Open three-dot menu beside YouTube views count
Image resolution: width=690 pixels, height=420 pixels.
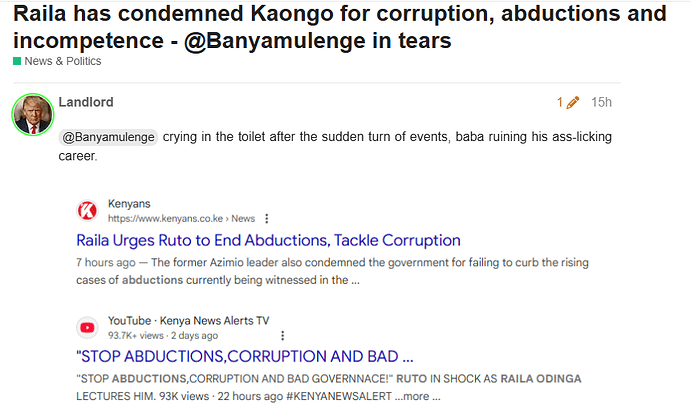tap(285, 335)
